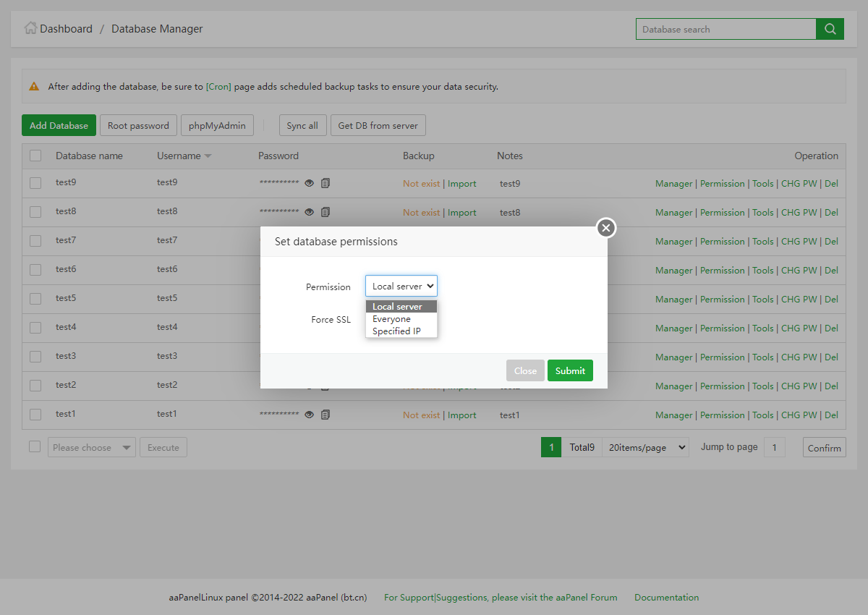
Task: Close the permissions dialog with X icon
Action: pos(606,228)
